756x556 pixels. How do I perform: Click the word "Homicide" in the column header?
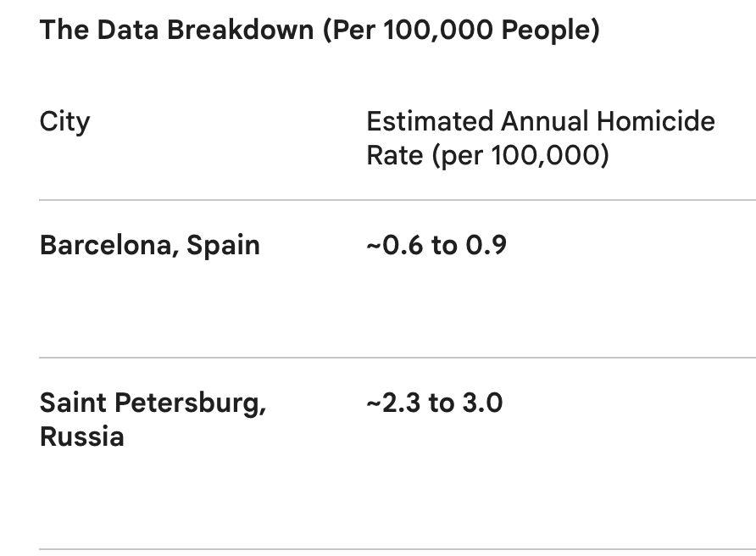click(x=656, y=121)
